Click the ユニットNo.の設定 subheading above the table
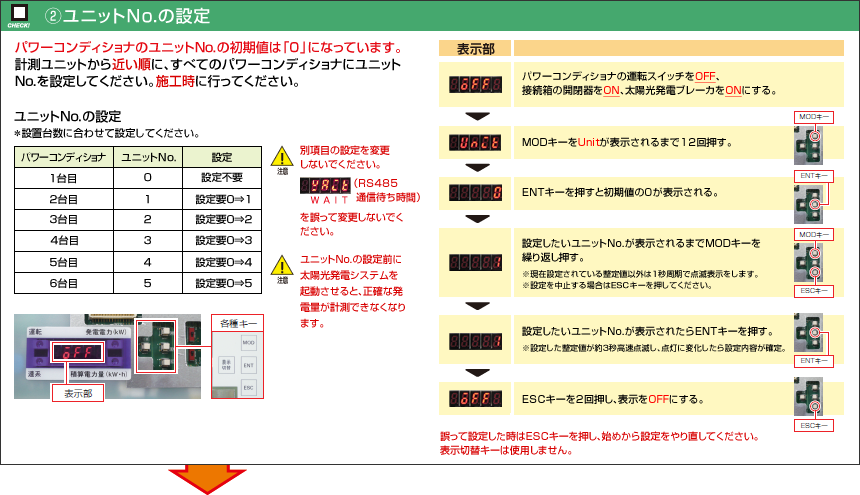 (67, 116)
